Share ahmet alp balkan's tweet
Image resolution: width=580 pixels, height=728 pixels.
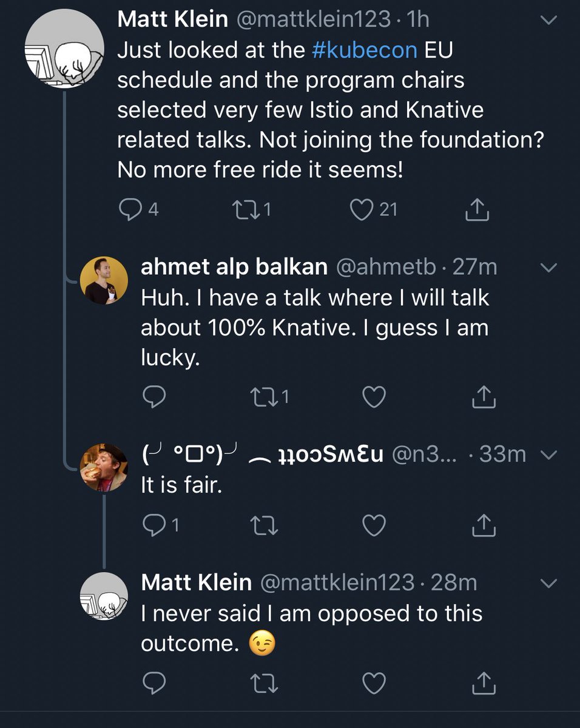484,397
